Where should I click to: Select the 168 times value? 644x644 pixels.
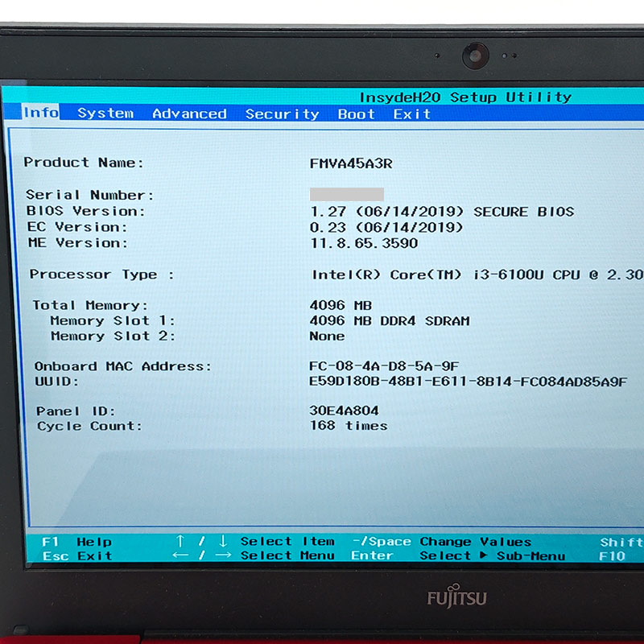point(349,426)
